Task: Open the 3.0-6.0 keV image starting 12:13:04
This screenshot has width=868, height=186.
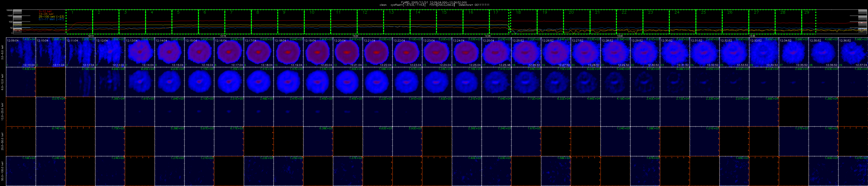Action: (x=140, y=52)
